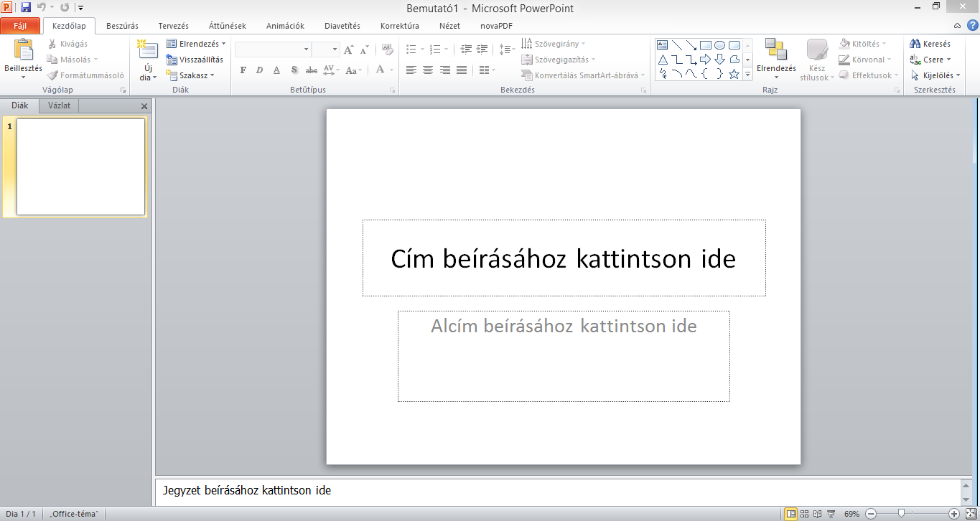Open the font name combo box
The height and width of the screenshot is (521, 980).
point(273,50)
